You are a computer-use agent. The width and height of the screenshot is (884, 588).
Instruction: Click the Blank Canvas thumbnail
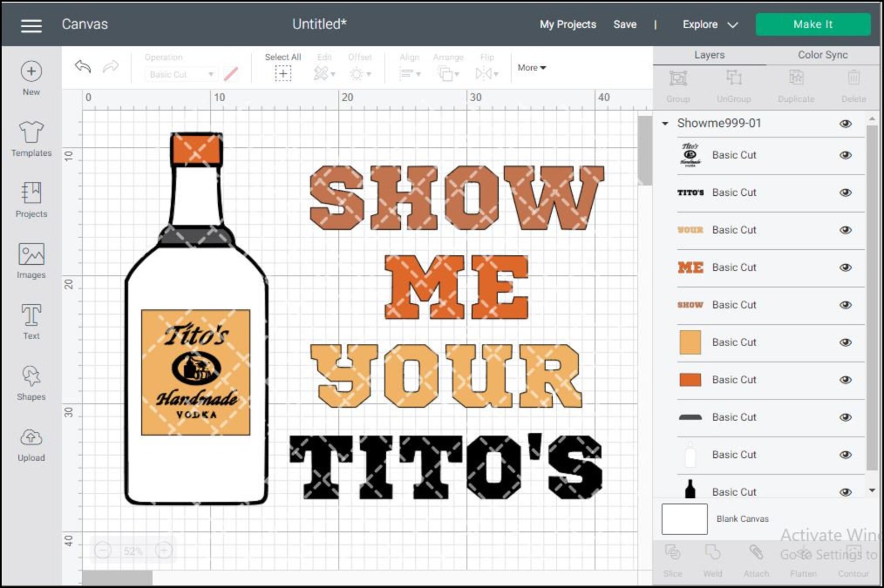coord(685,519)
